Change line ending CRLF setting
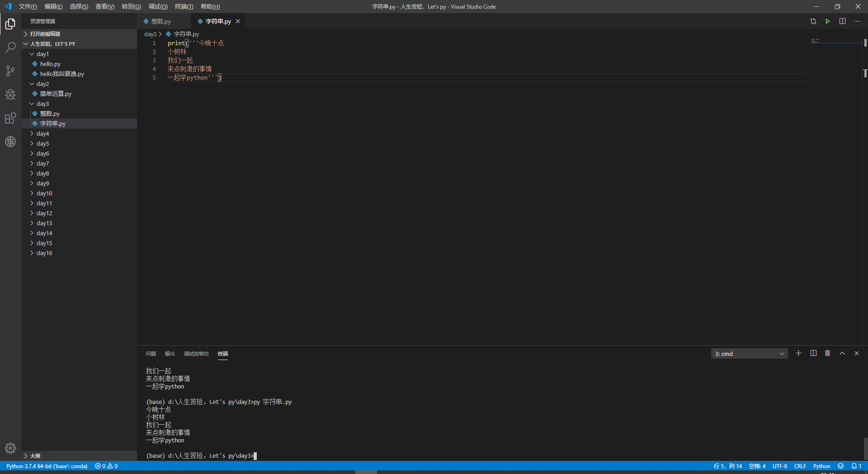The image size is (868, 474). pos(800,466)
